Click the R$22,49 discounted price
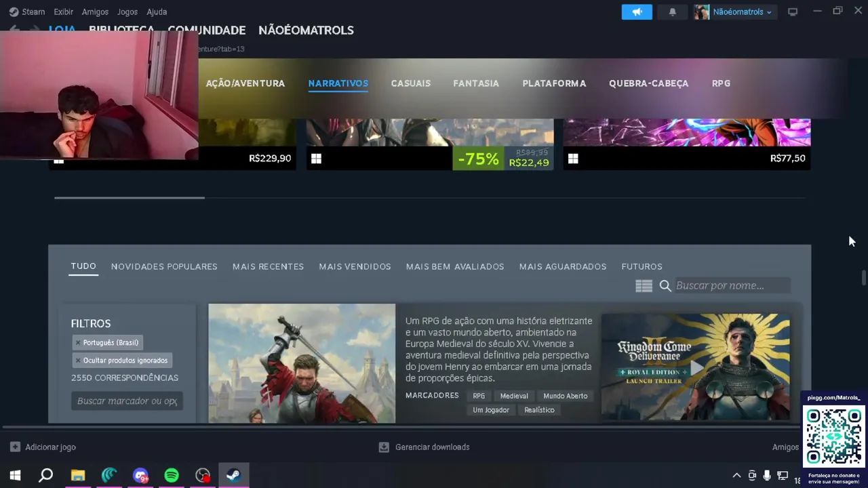This screenshot has width=868, height=488. pos(529,163)
